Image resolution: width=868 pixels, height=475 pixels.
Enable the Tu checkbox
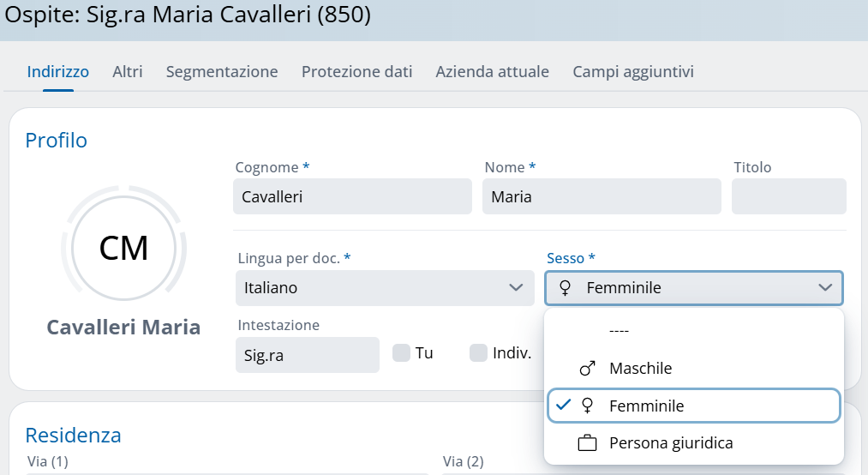(401, 353)
